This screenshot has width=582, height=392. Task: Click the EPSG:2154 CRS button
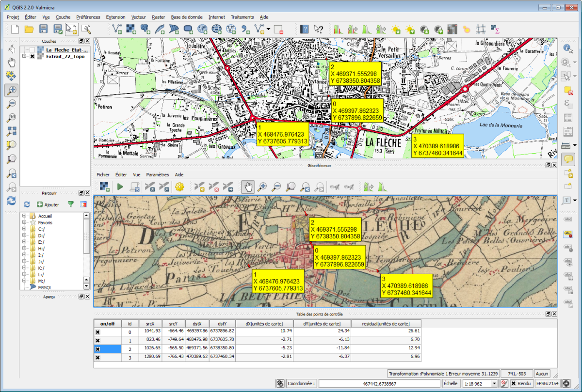(548, 383)
